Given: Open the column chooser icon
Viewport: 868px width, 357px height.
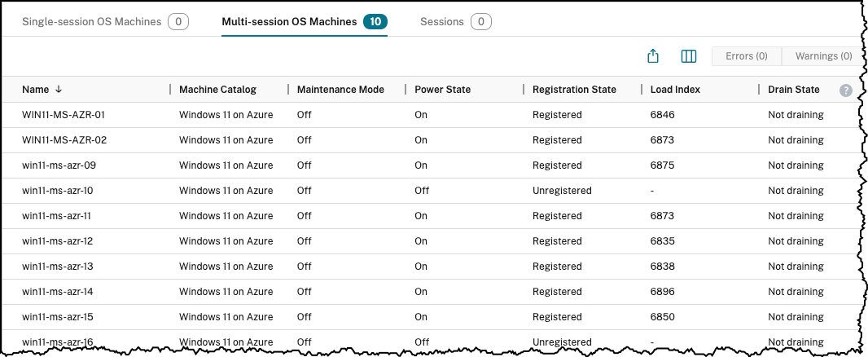Looking at the screenshot, I should [688, 56].
